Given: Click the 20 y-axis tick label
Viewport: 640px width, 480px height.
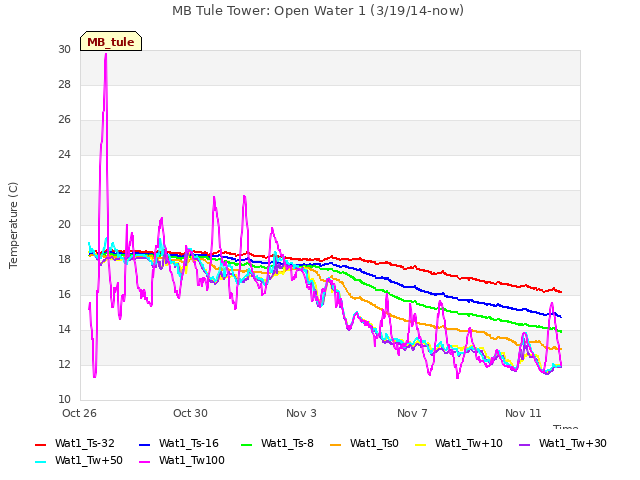Looking at the screenshot, I should click(64, 224).
